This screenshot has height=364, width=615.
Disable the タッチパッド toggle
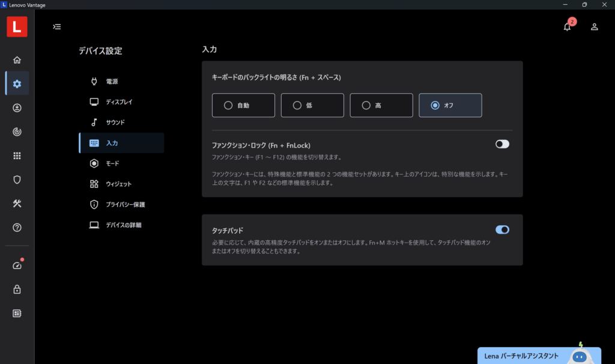[502, 229]
